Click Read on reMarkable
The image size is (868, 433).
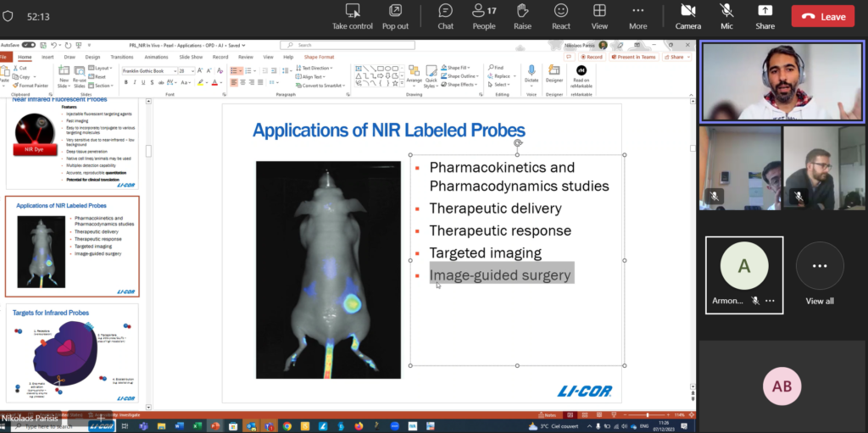click(x=581, y=75)
